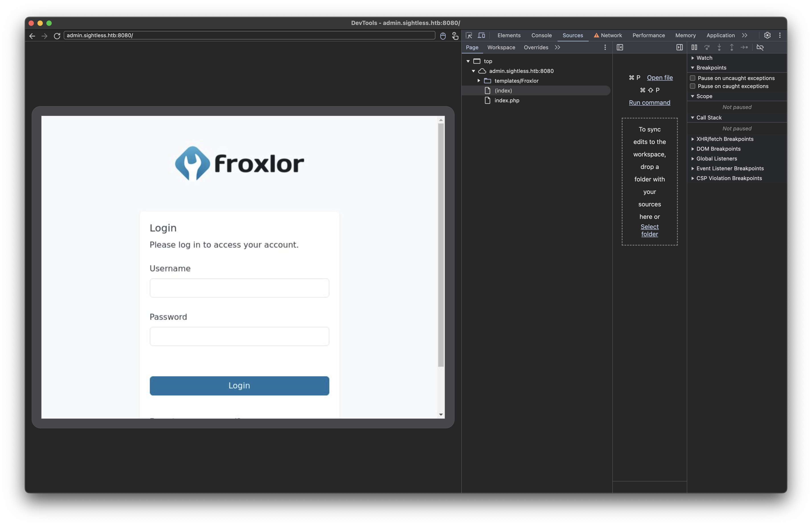812x526 pixels.
Task: Enable Pause on caught exceptions
Action: pyautogui.click(x=693, y=86)
